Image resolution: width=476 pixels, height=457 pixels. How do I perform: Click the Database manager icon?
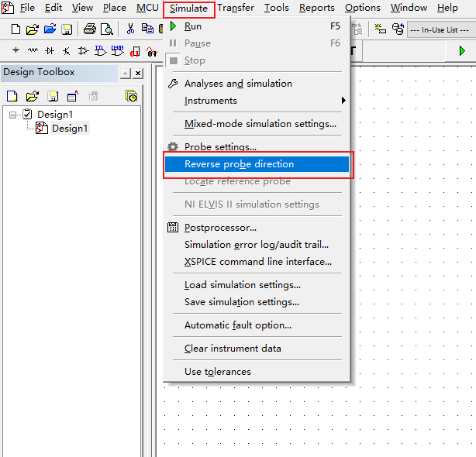(x=398, y=29)
